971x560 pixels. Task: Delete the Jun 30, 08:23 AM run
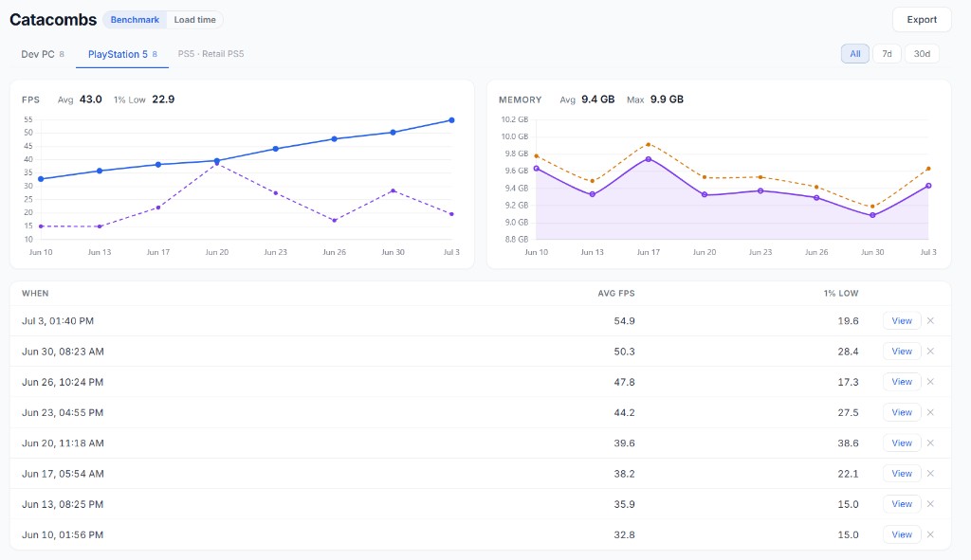930,352
